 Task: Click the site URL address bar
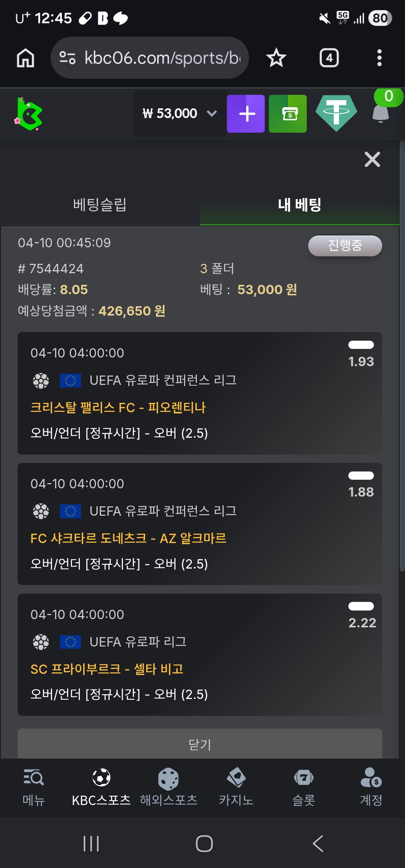click(x=150, y=58)
